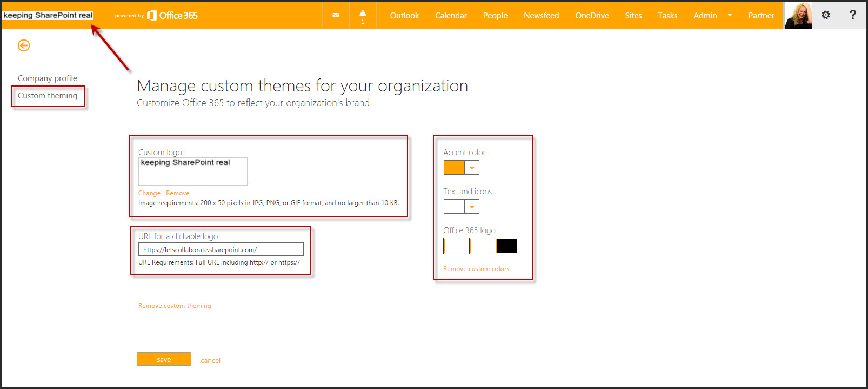Click Remove custom theming link

pos(175,306)
